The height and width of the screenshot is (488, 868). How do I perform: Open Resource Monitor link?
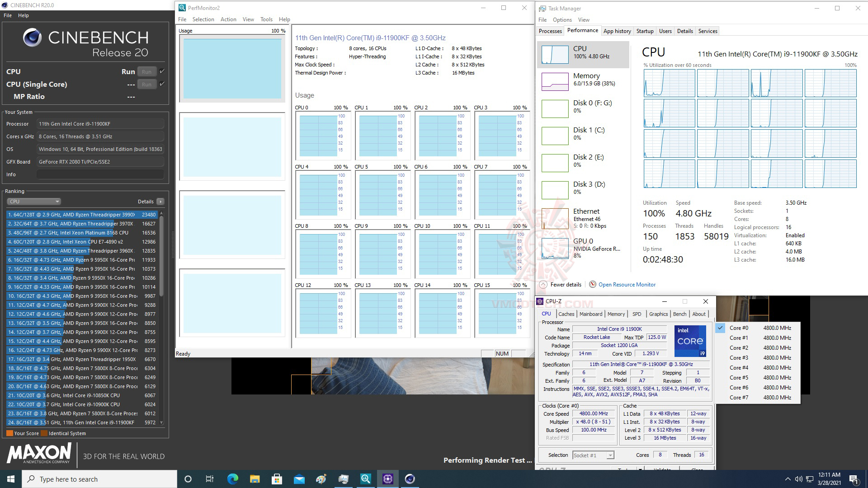coord(627,285)
